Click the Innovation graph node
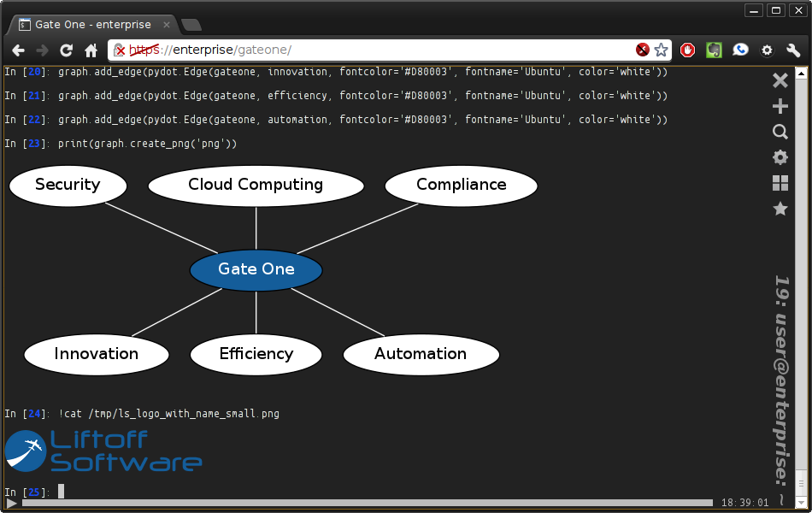Viewport: 812px width, 513px height. point(97,355)
